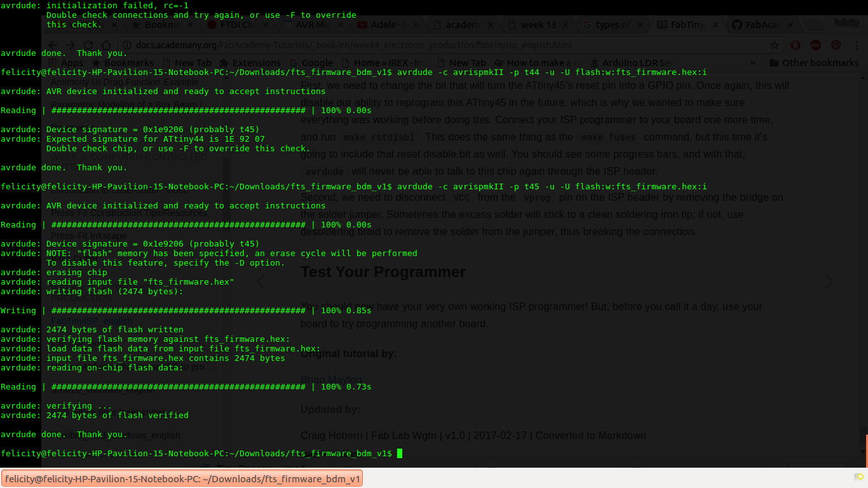Open Press-Fit Inkscape sidebar entry
This screenshot has height=488, width=868.
(88, 236)
